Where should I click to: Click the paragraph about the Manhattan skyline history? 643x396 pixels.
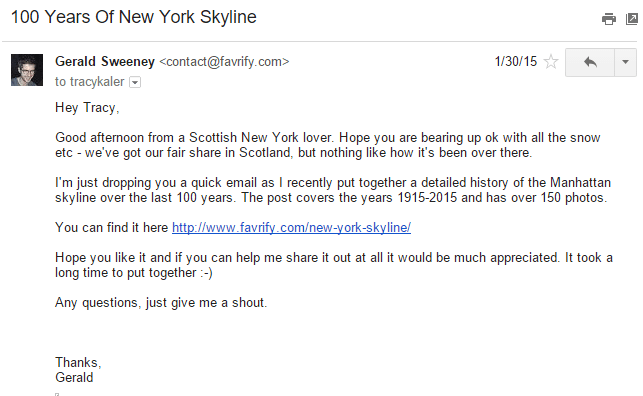pyautogui.click(x=333, y=190)
